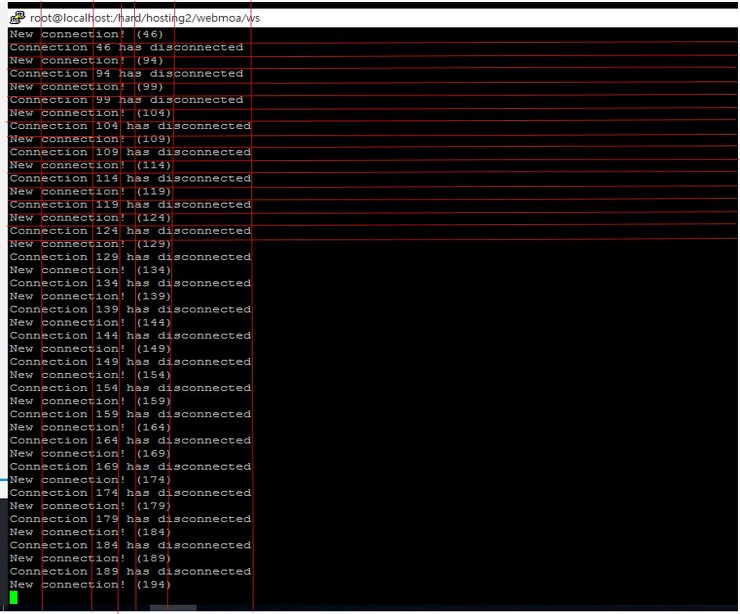Click the horizontal scrollbar thumb at the bottom
This screenshot has width=740, height=614.
(x=173, y=607)
